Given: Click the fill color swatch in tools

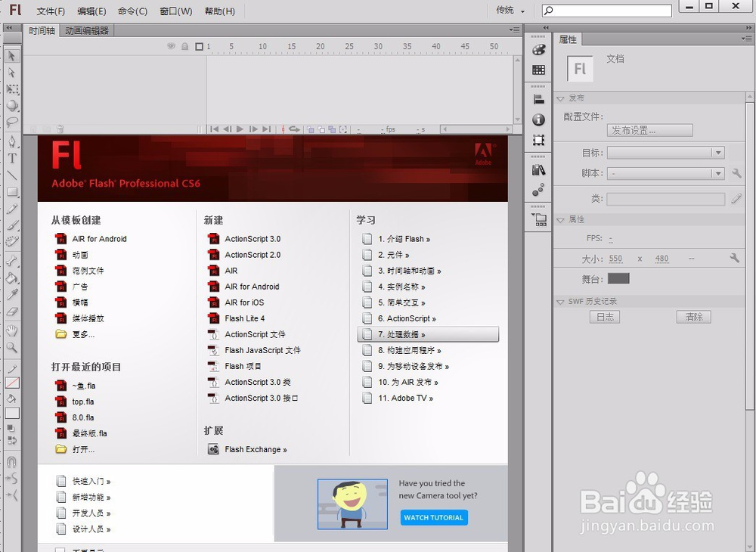Looking at the screenshot, I should (12, 413).
